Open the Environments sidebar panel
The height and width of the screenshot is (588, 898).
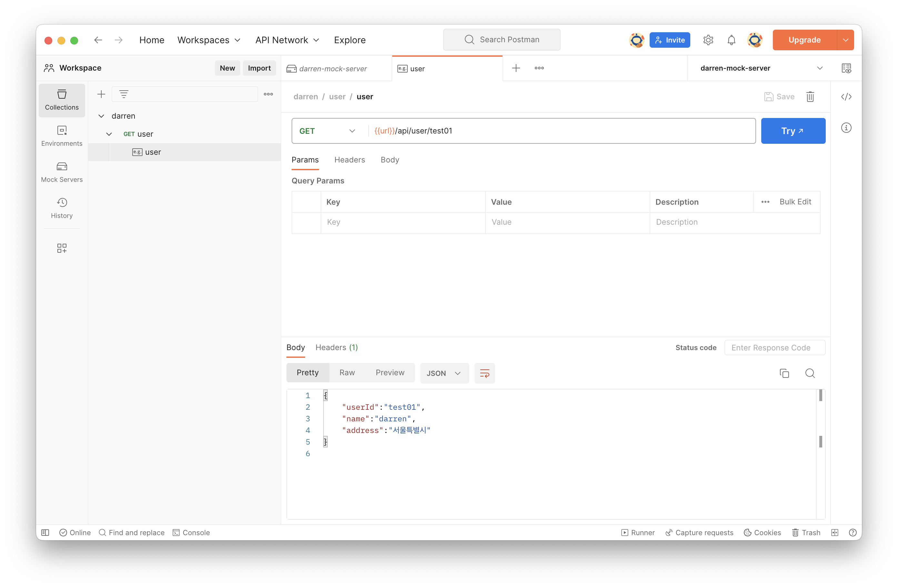click(62, 136)
